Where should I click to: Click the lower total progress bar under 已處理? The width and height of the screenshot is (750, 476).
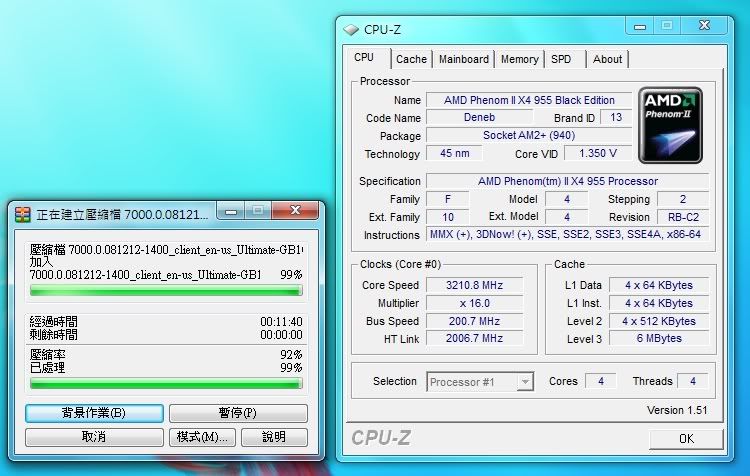pos(166,383)
